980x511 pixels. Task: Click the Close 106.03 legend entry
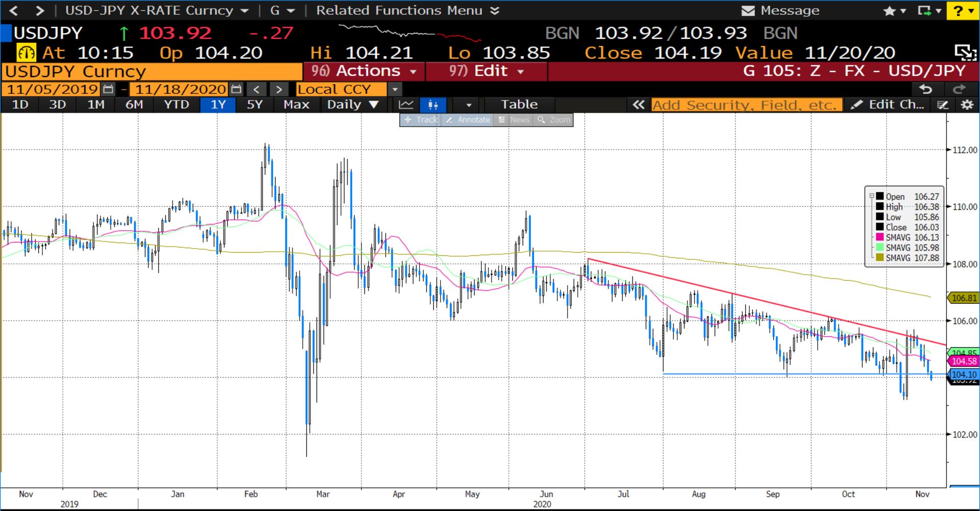pos(908,227)
